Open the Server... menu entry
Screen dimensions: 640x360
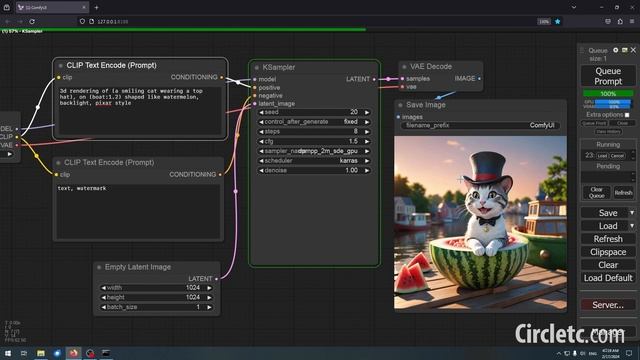tap(608, 305)
